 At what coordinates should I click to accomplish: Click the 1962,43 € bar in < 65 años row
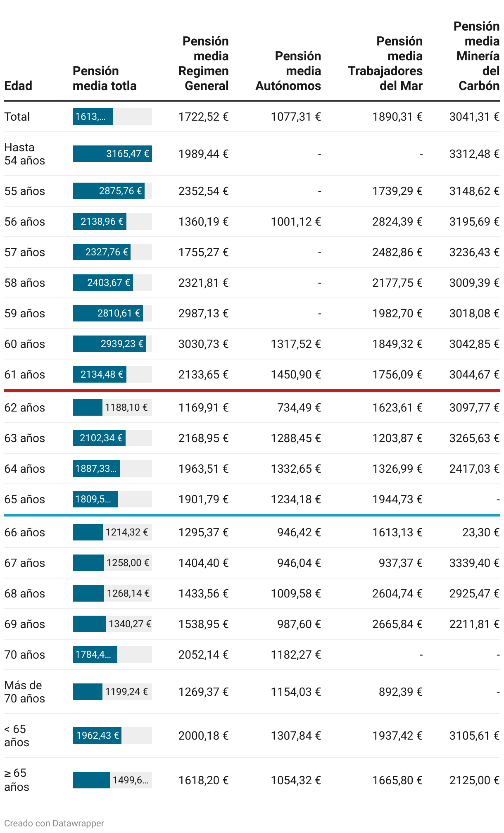pos(97,735)
